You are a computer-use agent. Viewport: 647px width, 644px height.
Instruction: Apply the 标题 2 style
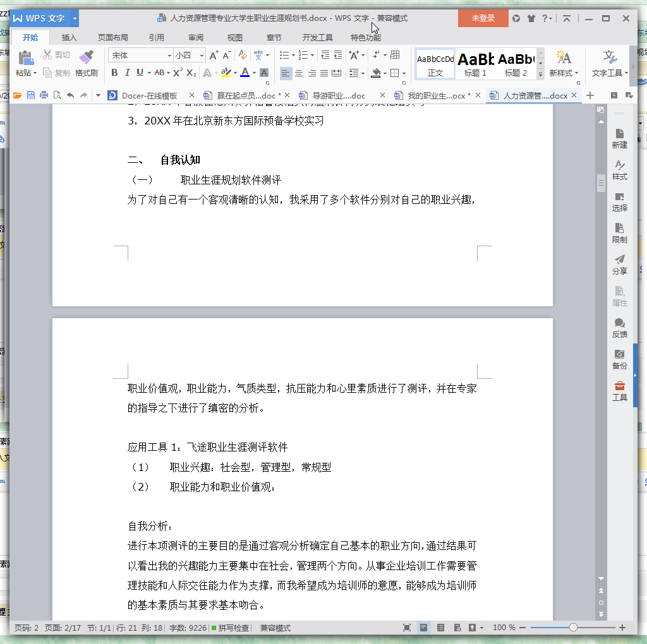click(x=516, y=64)
